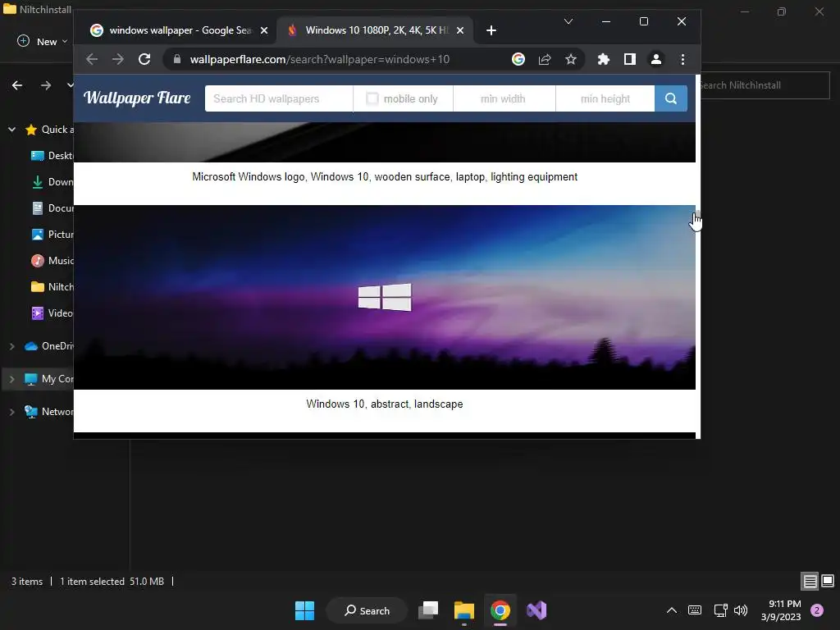Open taskbar Search box
This screenshot has width=840, height=630.
367,610
